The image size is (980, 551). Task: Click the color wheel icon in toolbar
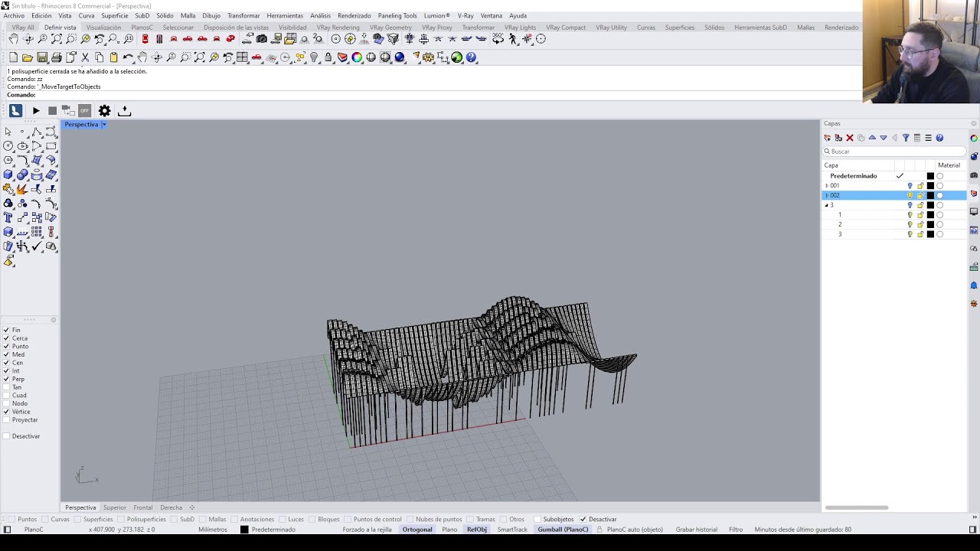pos(357,57)
